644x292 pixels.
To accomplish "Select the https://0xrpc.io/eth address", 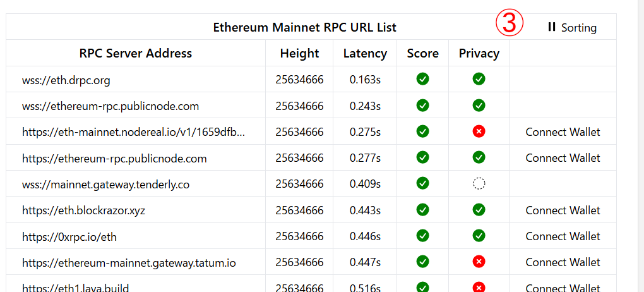I will [x=69, y=236].
